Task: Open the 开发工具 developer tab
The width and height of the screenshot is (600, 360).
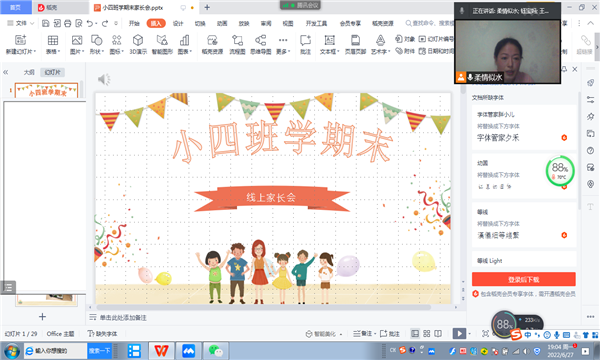Action: click(x=316, y=23)
